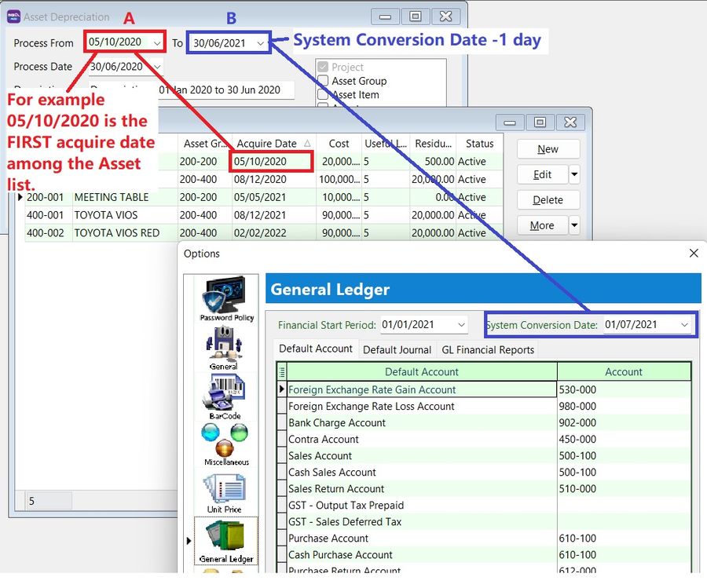
Task: Click the Miscellaneous options icon
Action: (225, 444)
